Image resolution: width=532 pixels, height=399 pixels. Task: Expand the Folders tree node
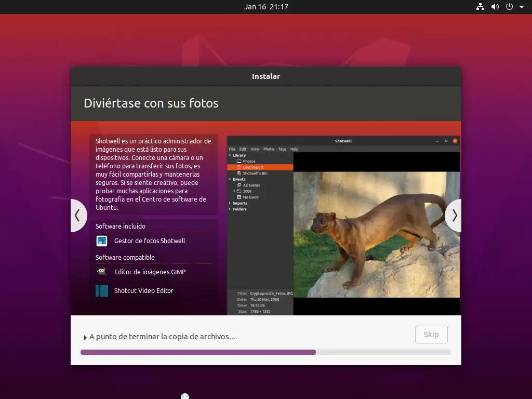click(230, 209)
